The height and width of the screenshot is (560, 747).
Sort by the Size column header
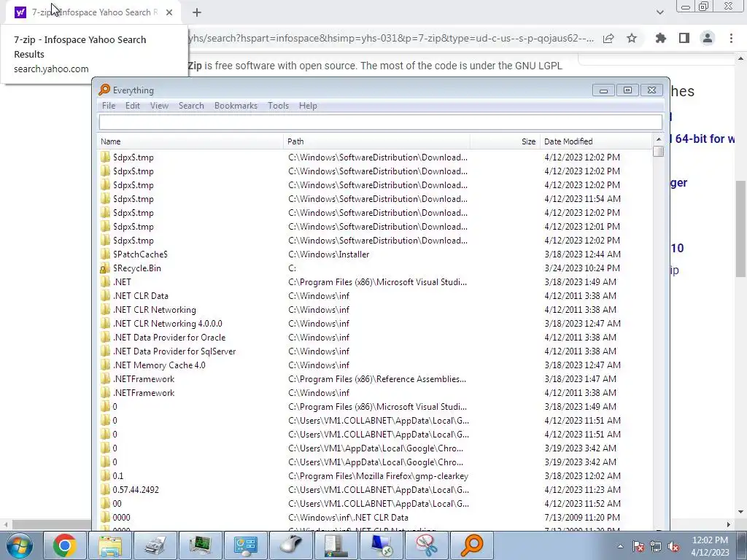(505, 141)
